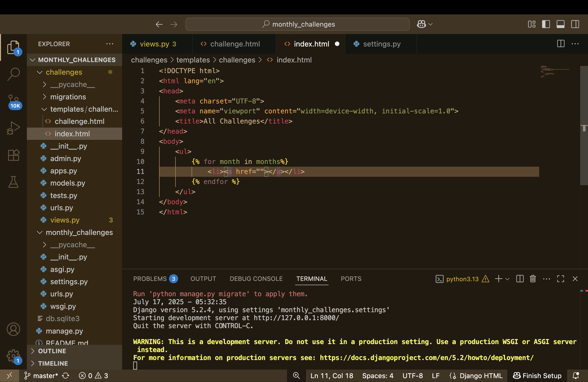
Task: Open the Search view in activity bar
Action: click(x=13, y=74)
